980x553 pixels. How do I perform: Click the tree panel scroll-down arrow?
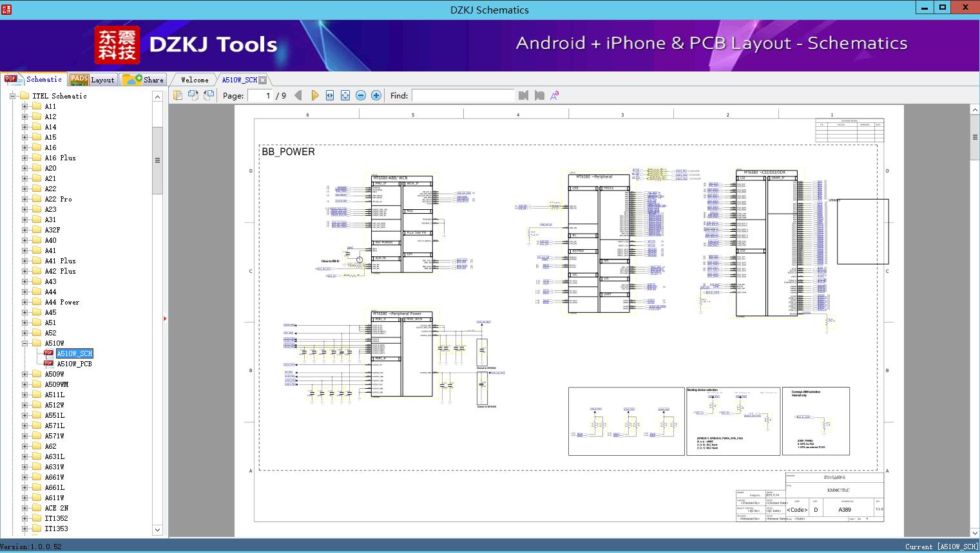pyautogui.click(x=157, y=530)
